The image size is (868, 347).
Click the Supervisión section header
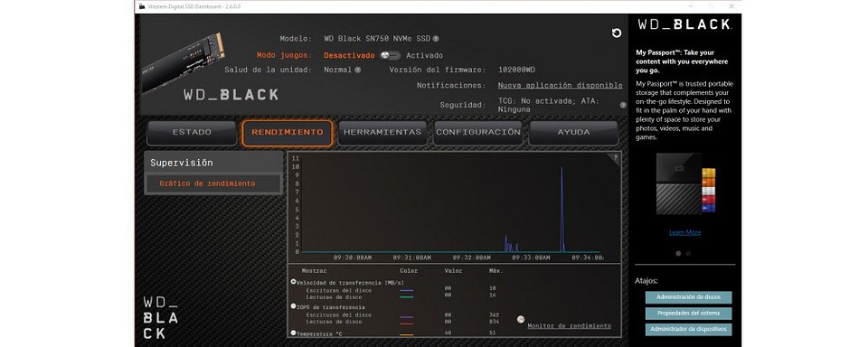(213, 164)
